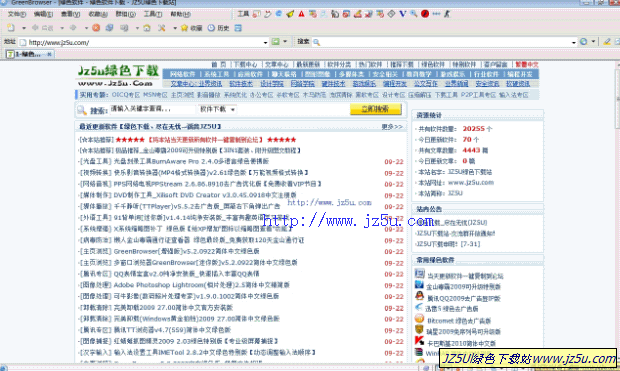This screenshot has width=620, height=371.
Task: Click the orange Bitcomet icon
Action: point(420,318)
